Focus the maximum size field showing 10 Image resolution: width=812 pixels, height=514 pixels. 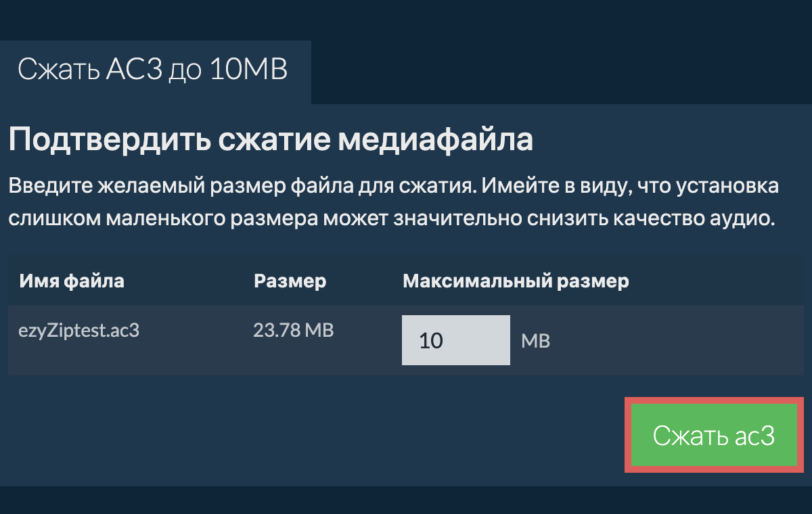coord(455,340)
